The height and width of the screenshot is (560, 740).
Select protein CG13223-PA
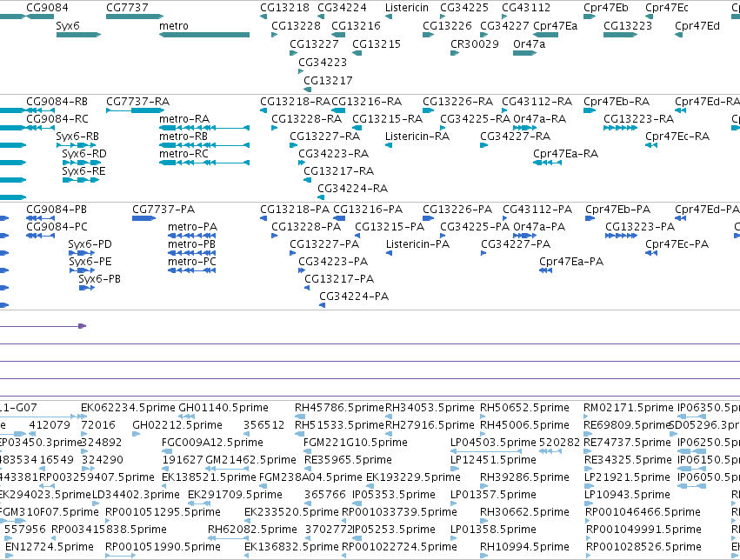pos(621,236)
